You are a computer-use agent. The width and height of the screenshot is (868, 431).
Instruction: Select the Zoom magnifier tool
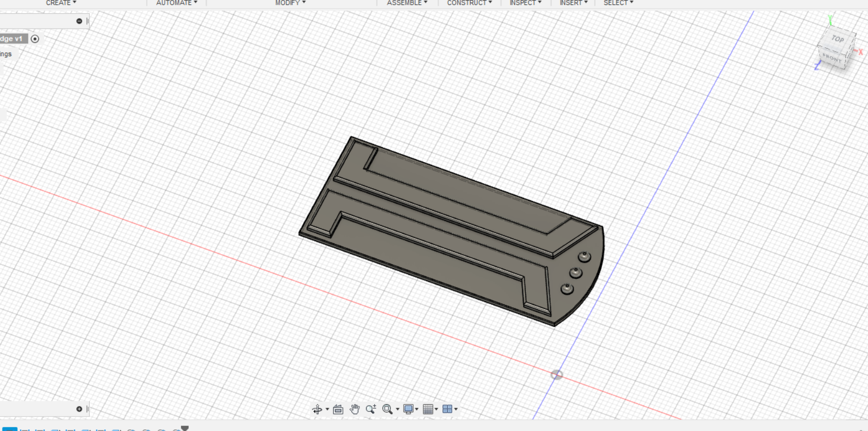pyautogui.click(x=371, y=409)
